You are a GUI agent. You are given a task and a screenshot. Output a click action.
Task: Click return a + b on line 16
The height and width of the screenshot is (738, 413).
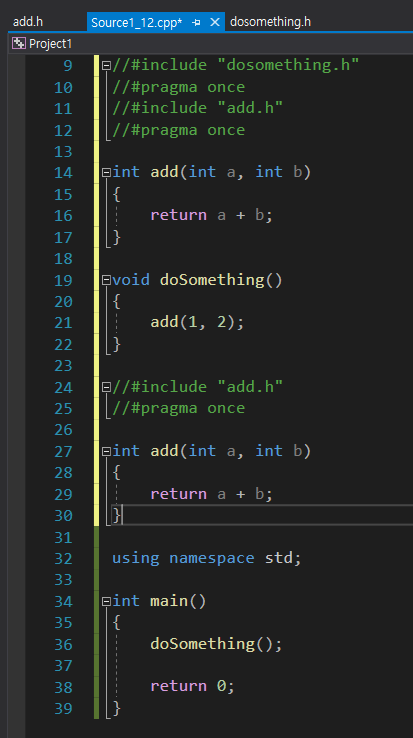pos(211,216)
